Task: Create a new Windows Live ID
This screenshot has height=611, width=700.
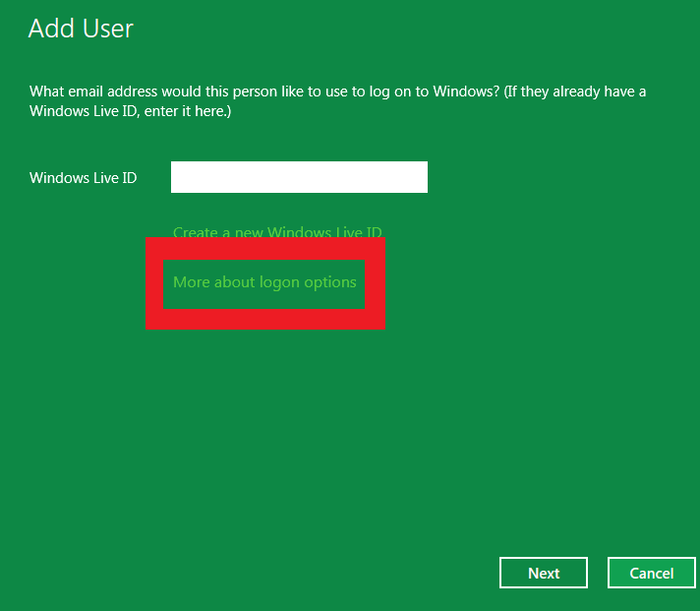Action: point(277,231)
